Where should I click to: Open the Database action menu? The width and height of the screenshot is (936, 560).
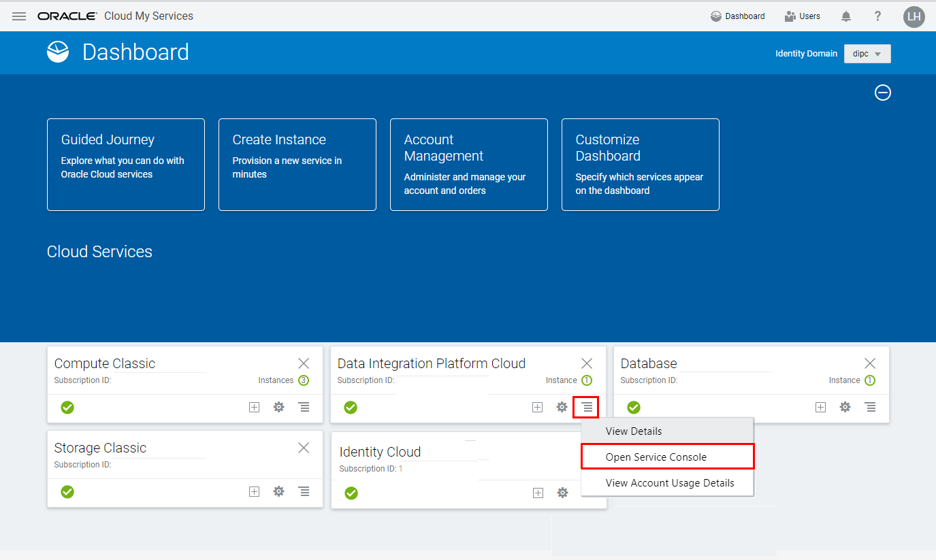point(870,408)
